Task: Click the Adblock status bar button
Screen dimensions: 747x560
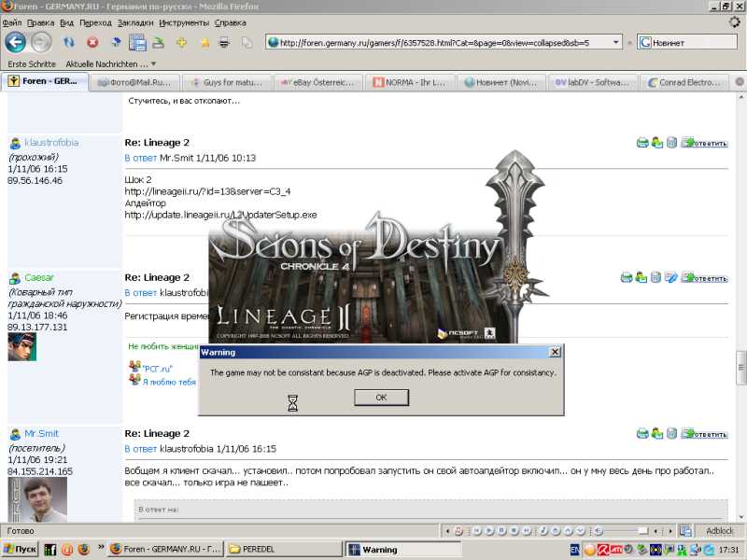Action: [x=719, y=530]
